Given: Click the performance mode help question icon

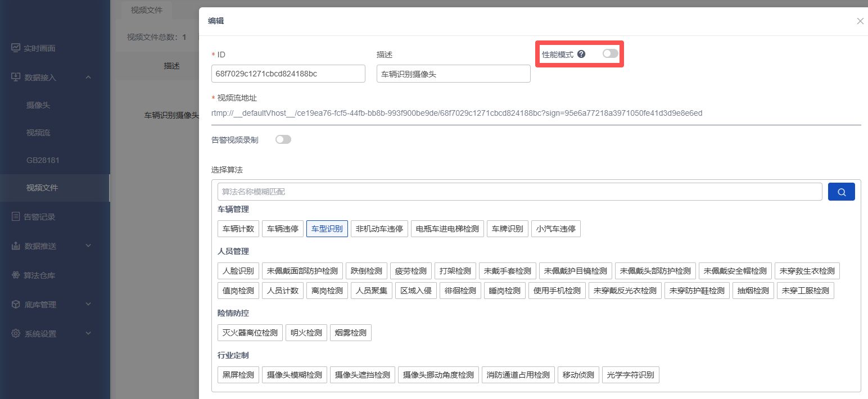Looking at the screenshot, I should coord(581,55).
